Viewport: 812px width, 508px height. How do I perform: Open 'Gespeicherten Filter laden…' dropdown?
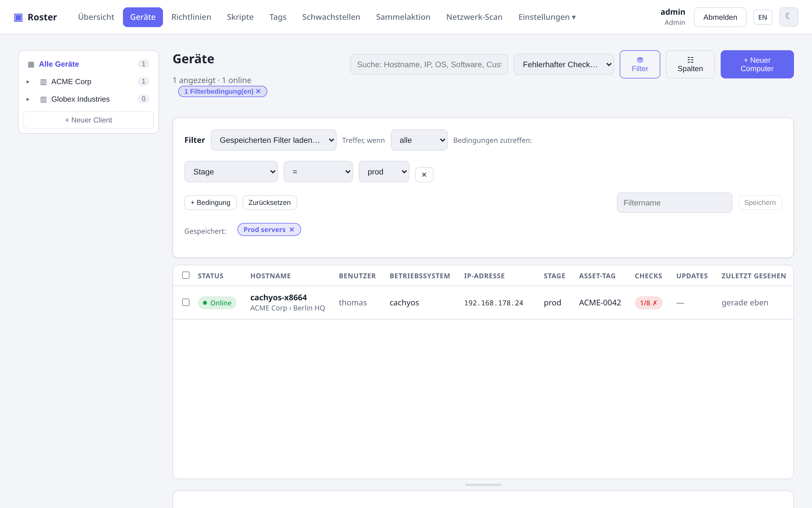tap(273, 140)
